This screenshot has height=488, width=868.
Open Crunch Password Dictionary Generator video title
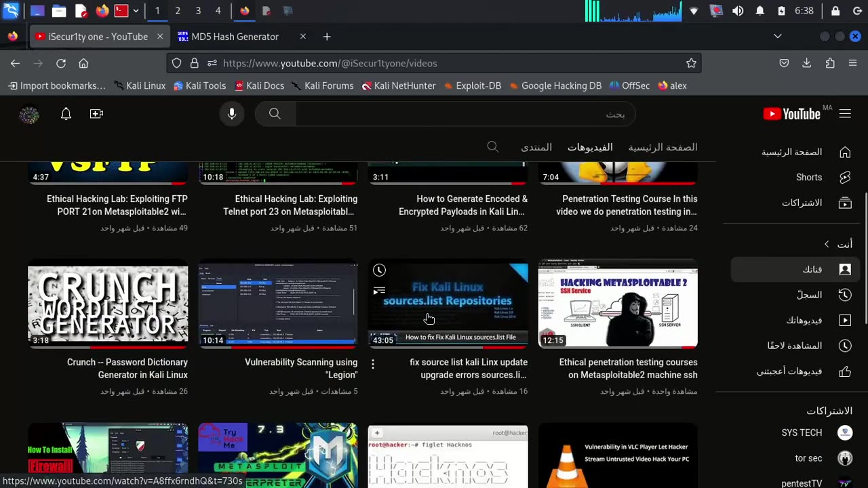(x=127, y=369)
